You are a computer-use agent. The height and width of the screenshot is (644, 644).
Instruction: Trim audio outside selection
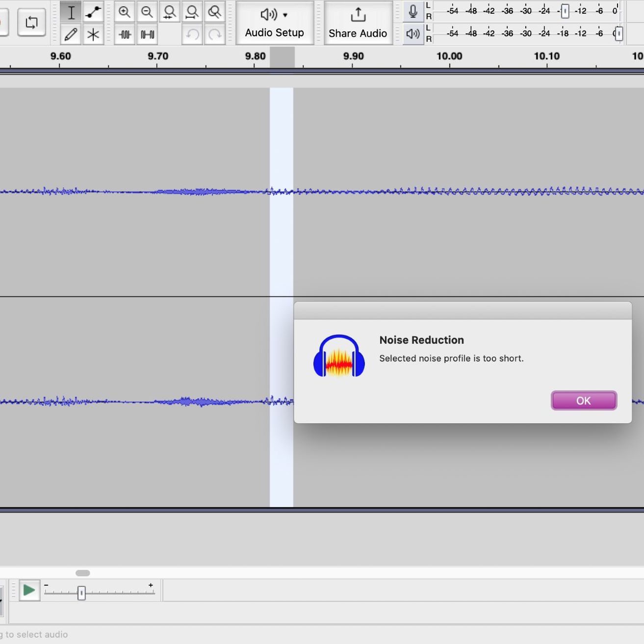click(125, 34)
